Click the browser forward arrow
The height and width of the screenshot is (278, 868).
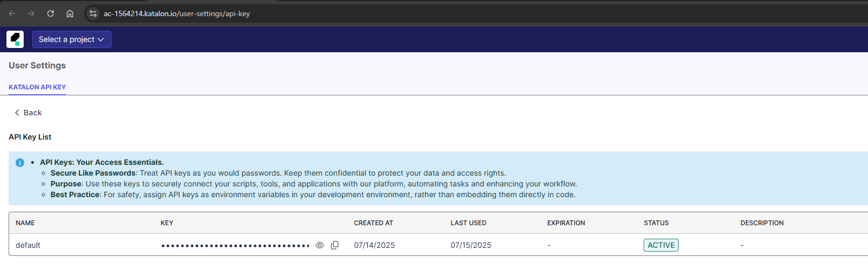coord(31,13)
